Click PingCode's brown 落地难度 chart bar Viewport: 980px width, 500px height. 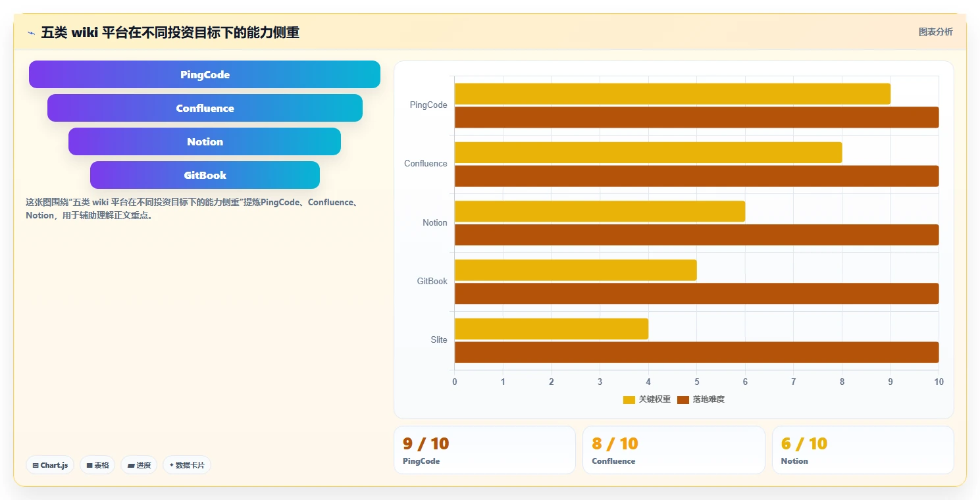(x=696, y=117)
